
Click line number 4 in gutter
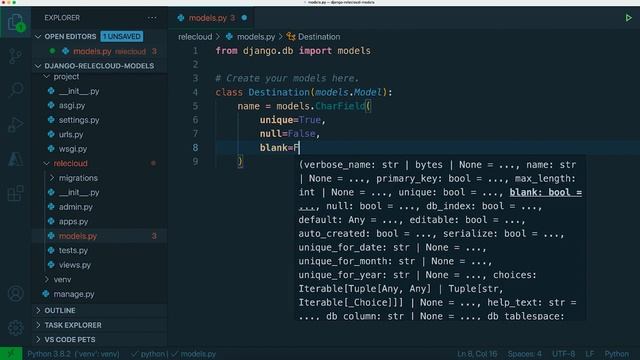tap(195, 92)
